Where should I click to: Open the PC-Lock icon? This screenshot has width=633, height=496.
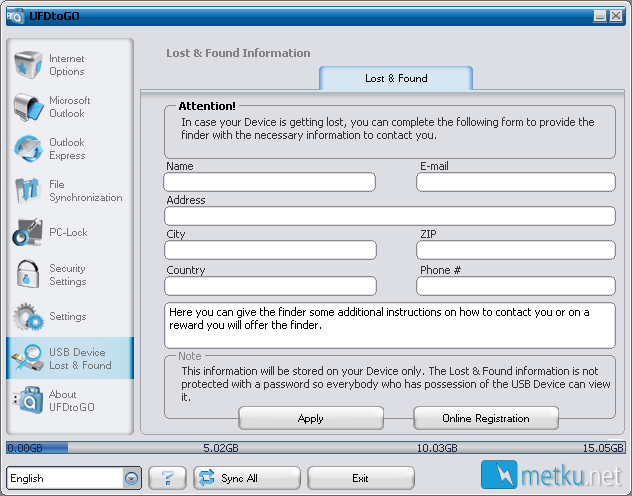(x=27, y=232)
